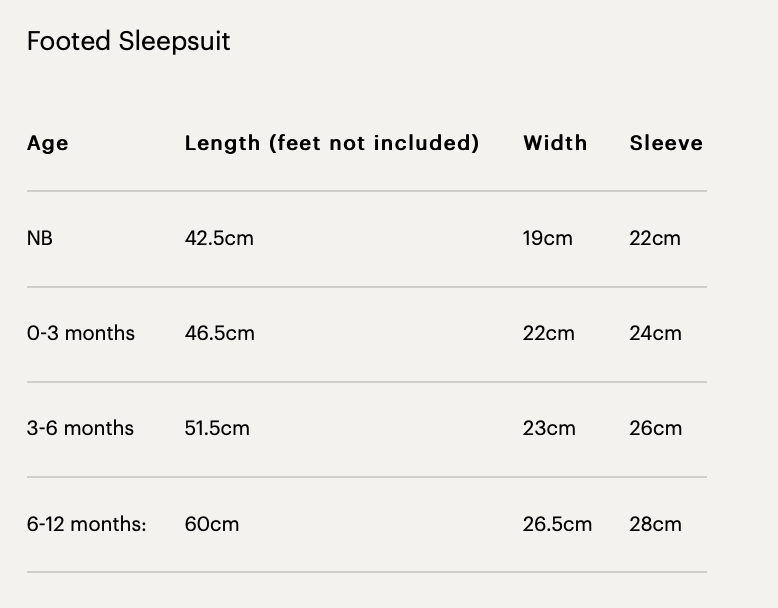Select the 60cm length value

coord(212,524)
